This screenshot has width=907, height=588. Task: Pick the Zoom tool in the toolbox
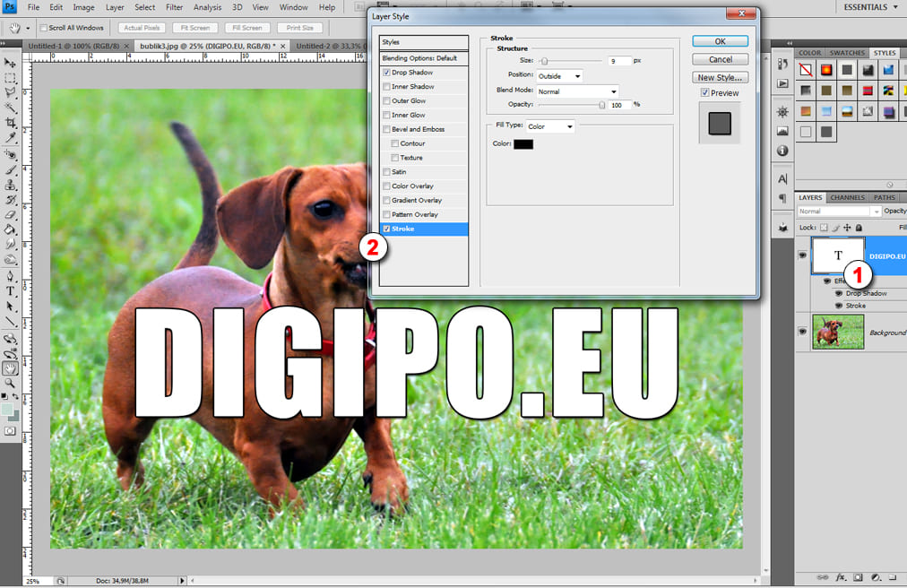[11, 383]
